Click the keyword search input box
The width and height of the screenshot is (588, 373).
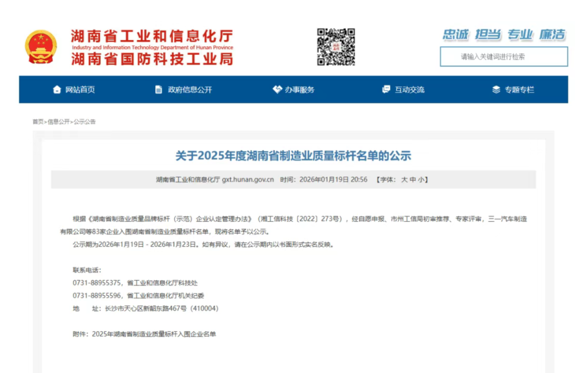tap(504, 56)
